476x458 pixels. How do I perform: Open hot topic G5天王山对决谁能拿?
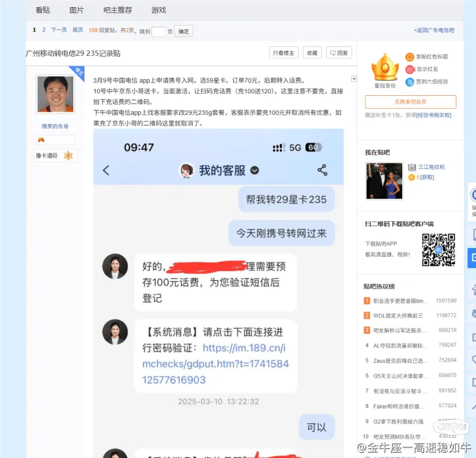(400, 376)
